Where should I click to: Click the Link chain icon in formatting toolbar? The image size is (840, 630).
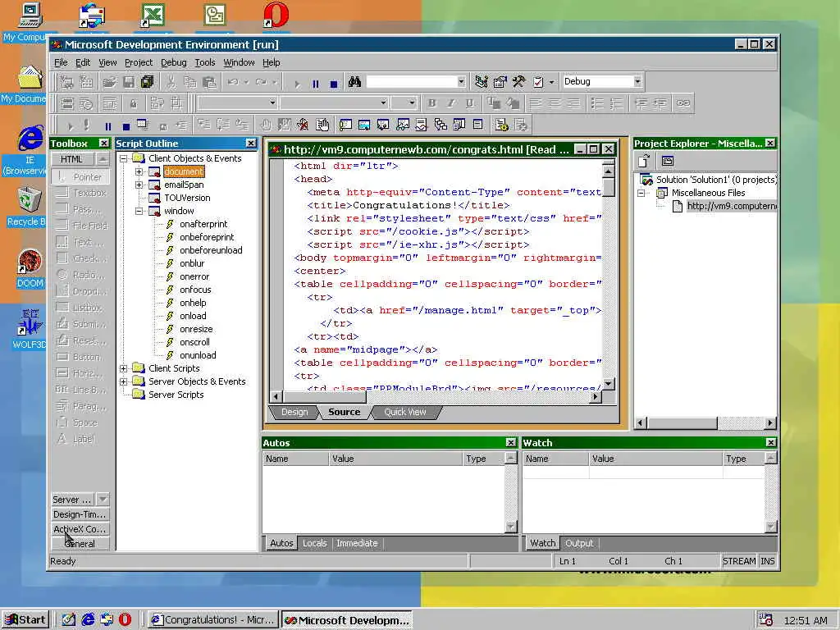point(683,103)
